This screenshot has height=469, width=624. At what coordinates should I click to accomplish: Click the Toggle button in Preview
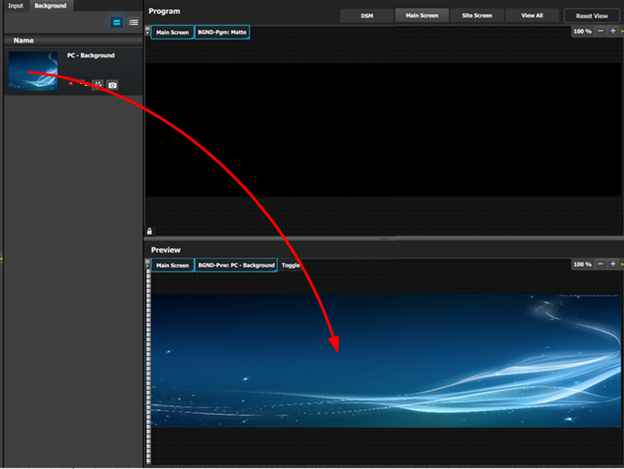(x=291, y=265)
